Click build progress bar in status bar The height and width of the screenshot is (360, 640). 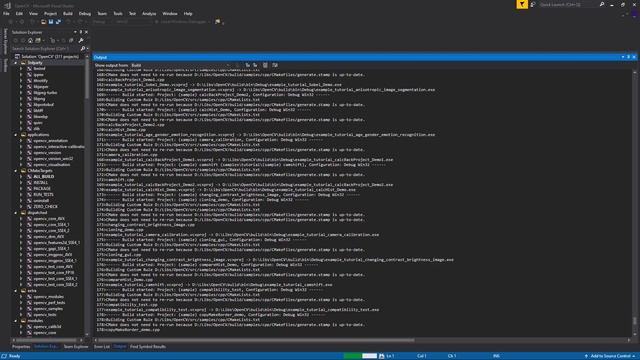pos(360,356)
